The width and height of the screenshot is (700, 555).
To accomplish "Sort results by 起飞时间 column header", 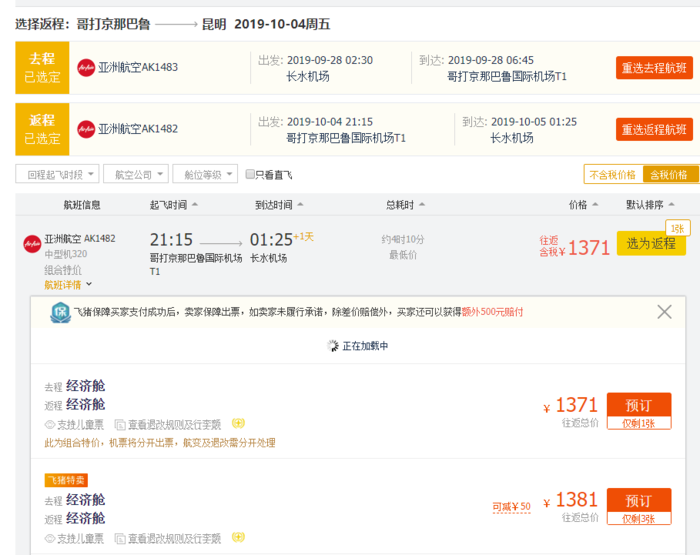I will [173, 205].
